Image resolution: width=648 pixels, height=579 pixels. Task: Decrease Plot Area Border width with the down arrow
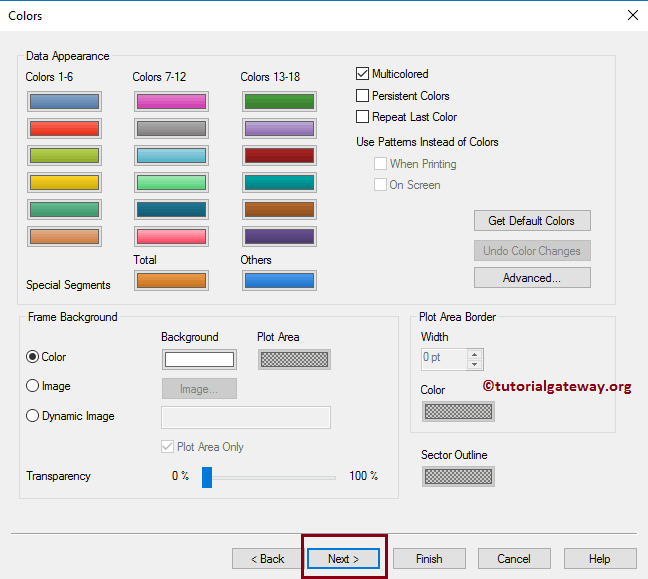pyautogui.click(x=474, y=364)
